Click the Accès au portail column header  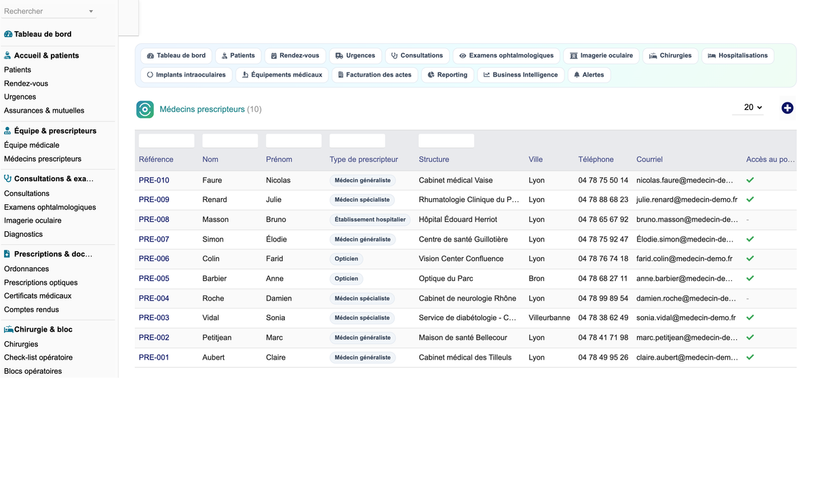[x=771, y=159]
